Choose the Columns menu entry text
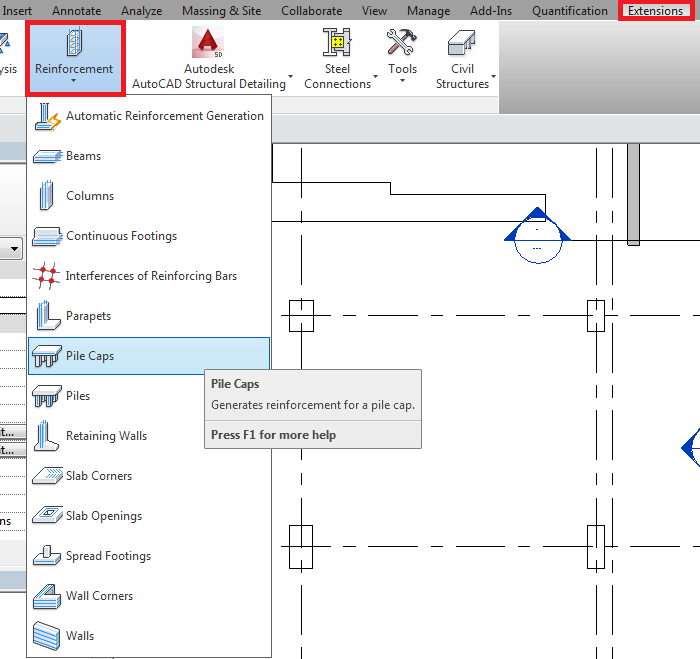This screenshot has width=700, height=659. click(90, 196)
